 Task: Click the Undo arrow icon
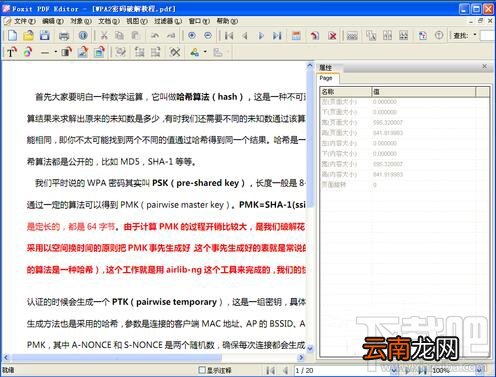(155, 35)
